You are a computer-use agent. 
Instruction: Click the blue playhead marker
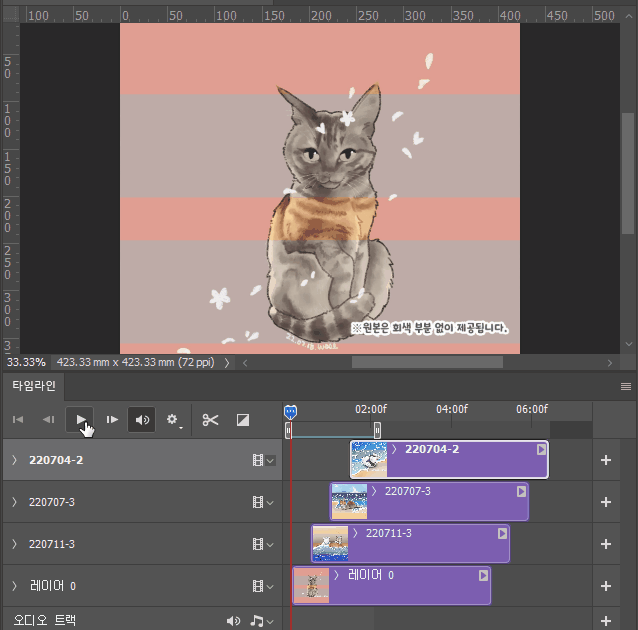click(291, 412)
